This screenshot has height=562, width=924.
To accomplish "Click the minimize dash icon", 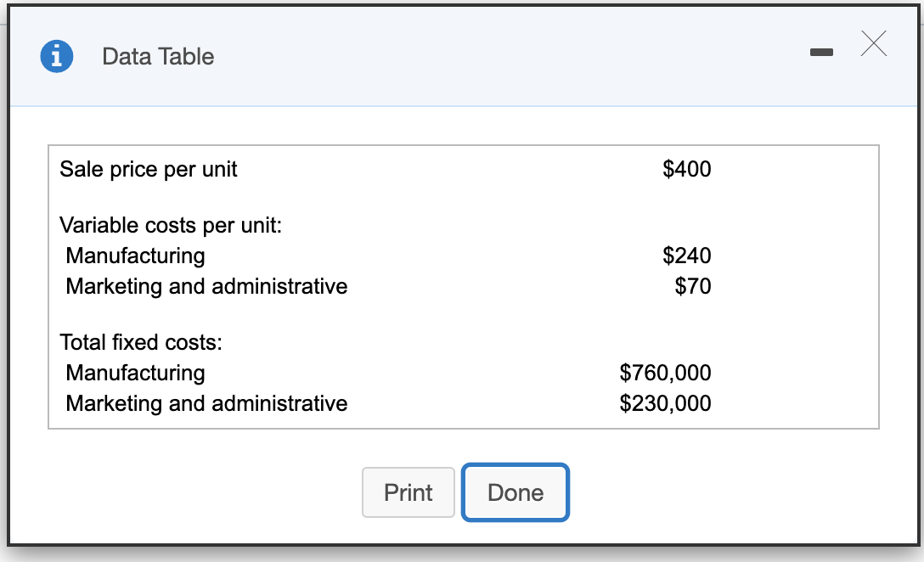I will pos(821,52).
